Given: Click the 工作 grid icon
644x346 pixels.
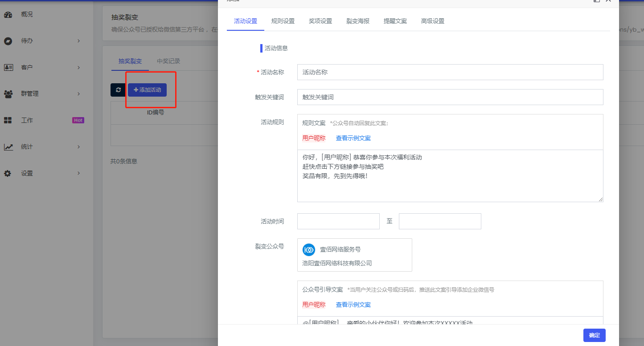Looking at the screenshot, I should (8, 120).
